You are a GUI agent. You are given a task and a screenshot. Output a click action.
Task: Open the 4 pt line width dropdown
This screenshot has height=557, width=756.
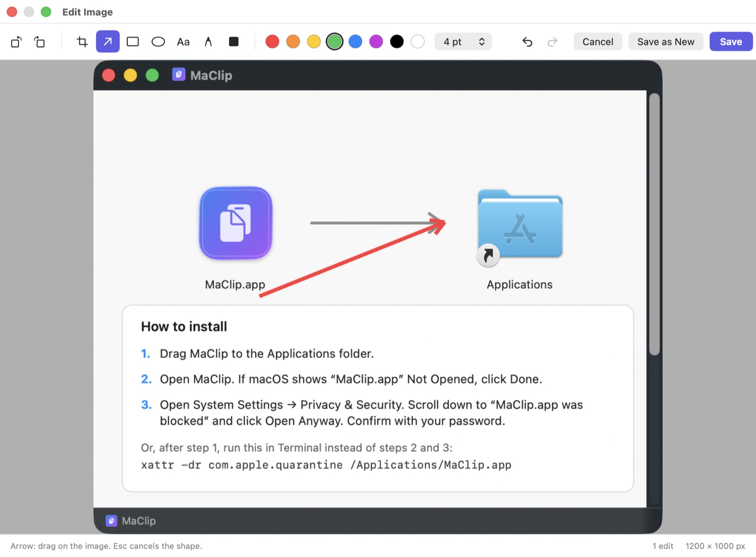464,42
